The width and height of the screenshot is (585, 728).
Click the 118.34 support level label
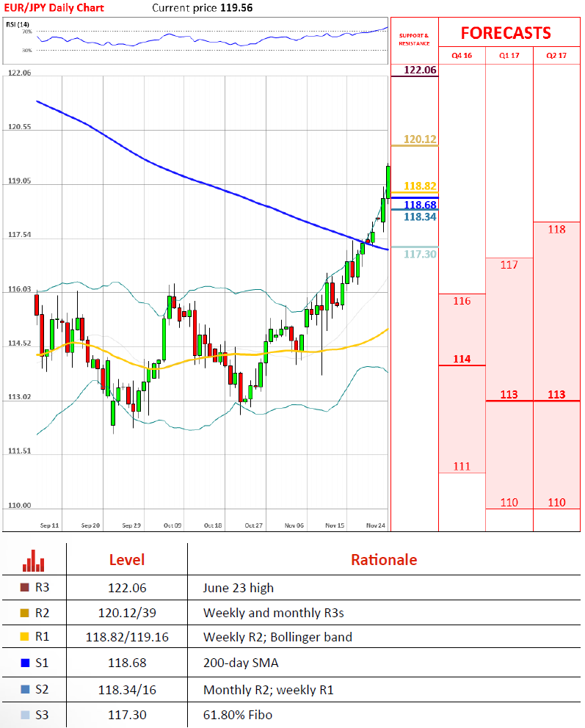[x=420, y=216]
